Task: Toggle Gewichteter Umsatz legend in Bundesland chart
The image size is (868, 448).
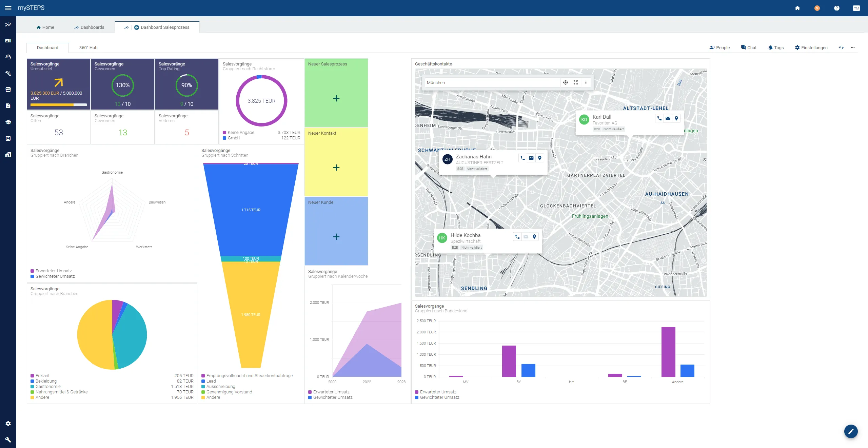Action: tap(437, 397)
